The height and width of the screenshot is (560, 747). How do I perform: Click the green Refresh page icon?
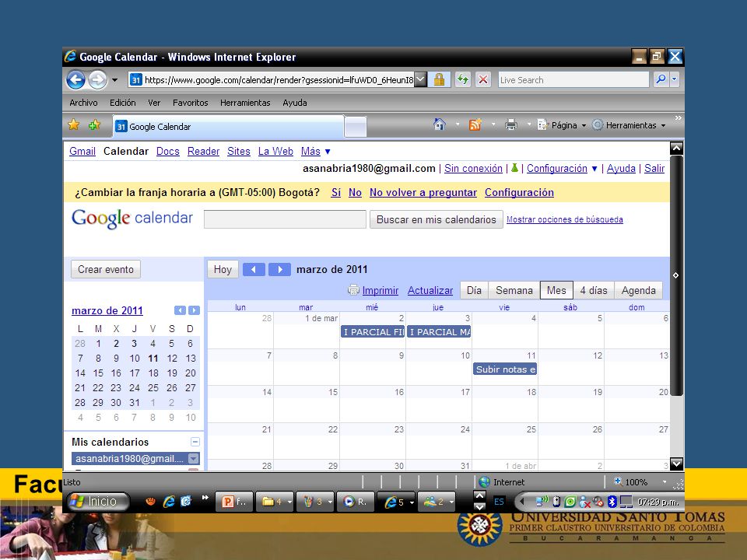[462, 79]
